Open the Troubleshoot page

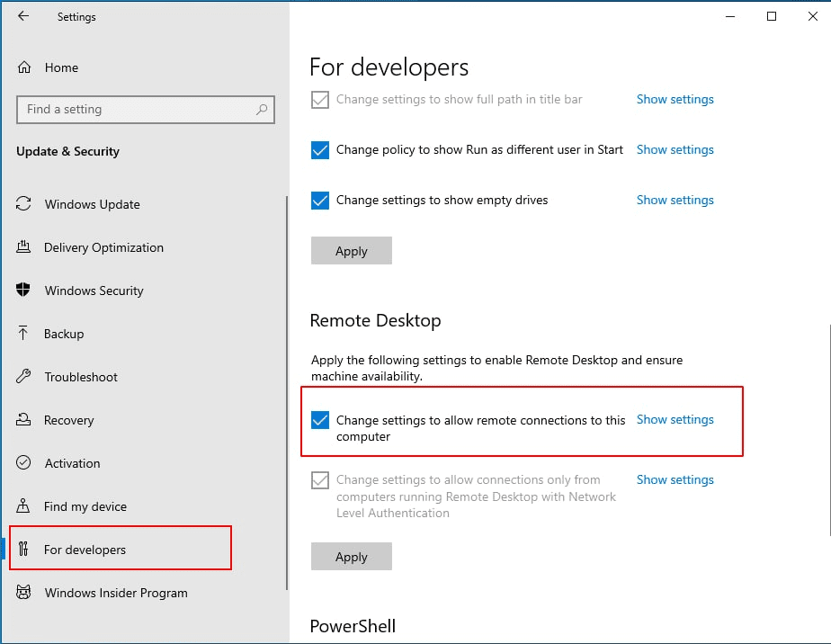point(81,377)
